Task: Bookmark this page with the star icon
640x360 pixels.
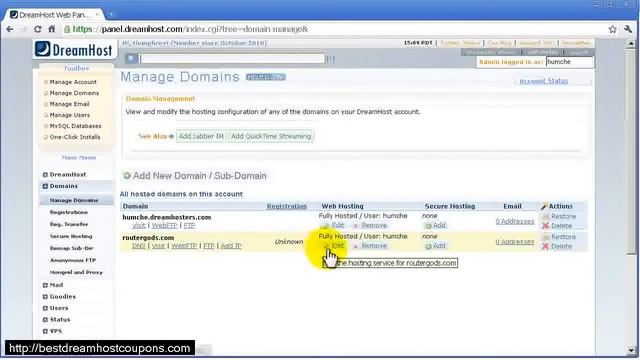Action: point(612,29)
